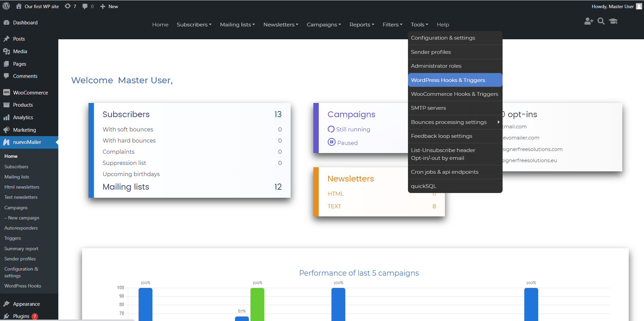Viewport: 644px width, 321px height.
Task: Go to Home in top navigation
Action: coord(160,24)
